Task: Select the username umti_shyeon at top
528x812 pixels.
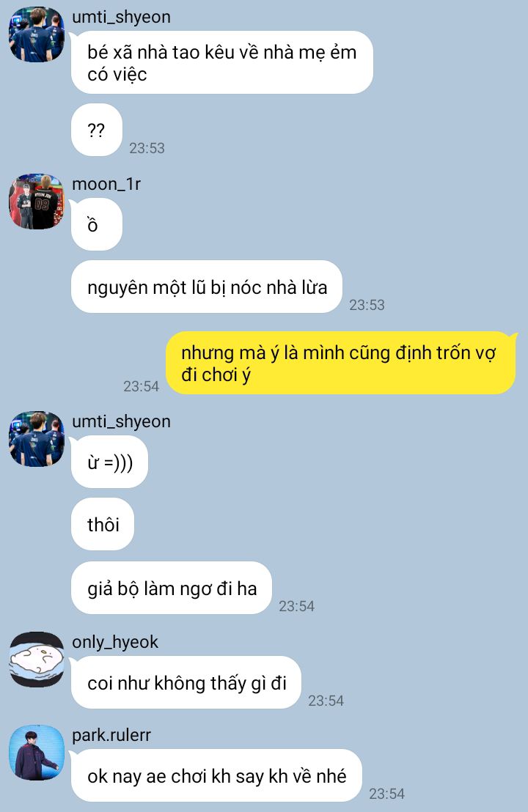Action: pos(121,17)
